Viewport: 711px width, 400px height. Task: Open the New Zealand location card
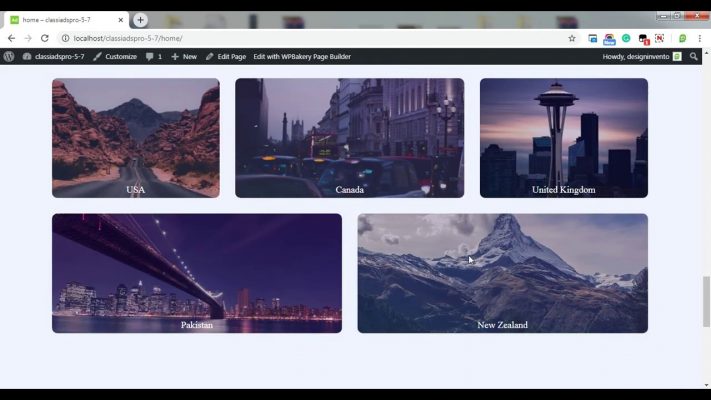(x=502, y=273)
